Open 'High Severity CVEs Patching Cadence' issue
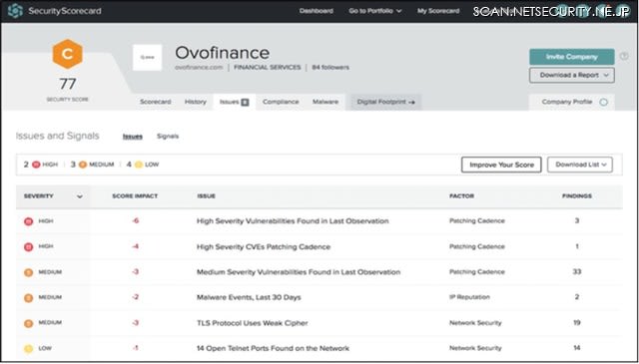639x364 pixels. (x=264, y=247)
